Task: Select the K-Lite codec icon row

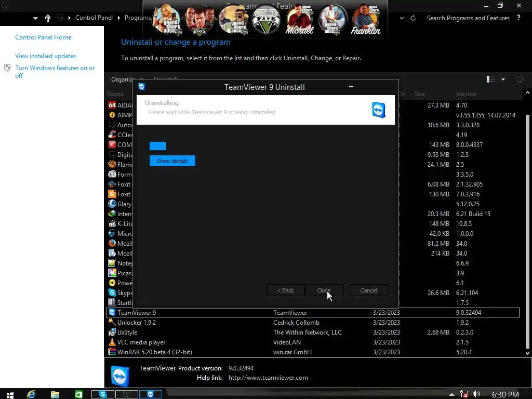Action: pyautogui.click(x=112, y=223)
